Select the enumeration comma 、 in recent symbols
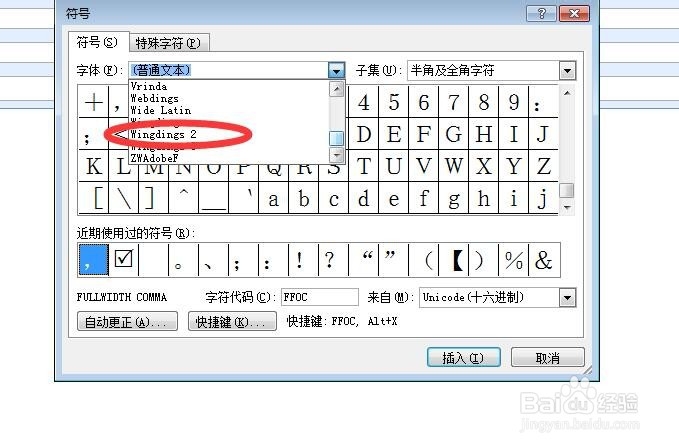 [213, 260]
